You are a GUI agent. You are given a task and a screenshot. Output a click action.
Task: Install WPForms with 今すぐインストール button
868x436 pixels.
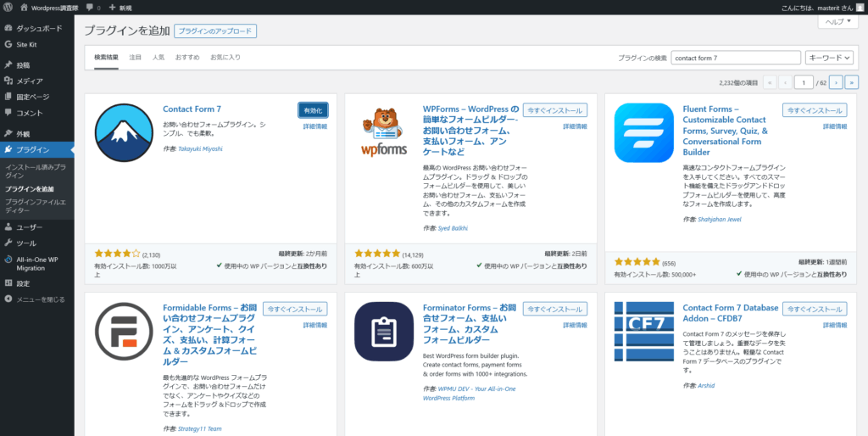point(554,110)
